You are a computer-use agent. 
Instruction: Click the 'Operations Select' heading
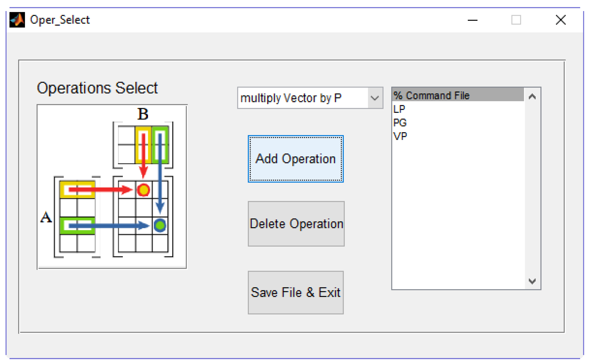click(97, 88)
